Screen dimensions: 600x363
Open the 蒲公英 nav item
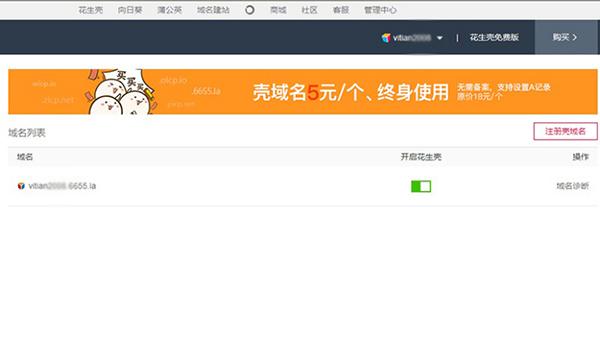click(169, 10)
